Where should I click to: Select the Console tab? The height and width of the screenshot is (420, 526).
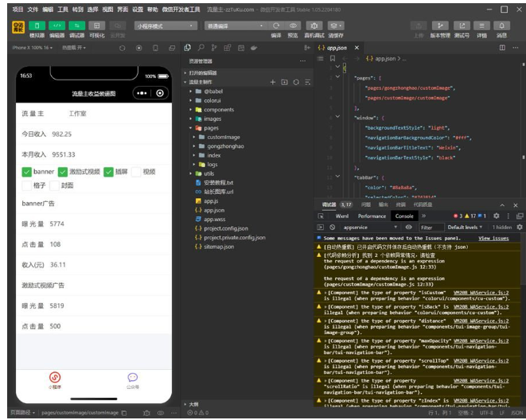[x=404, y=216]
